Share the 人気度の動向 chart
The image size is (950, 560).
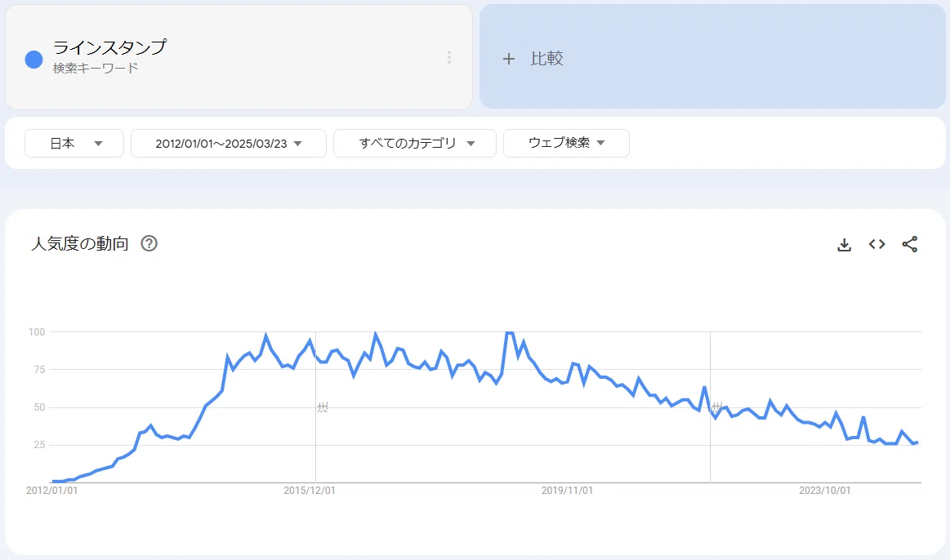(909, 244)
